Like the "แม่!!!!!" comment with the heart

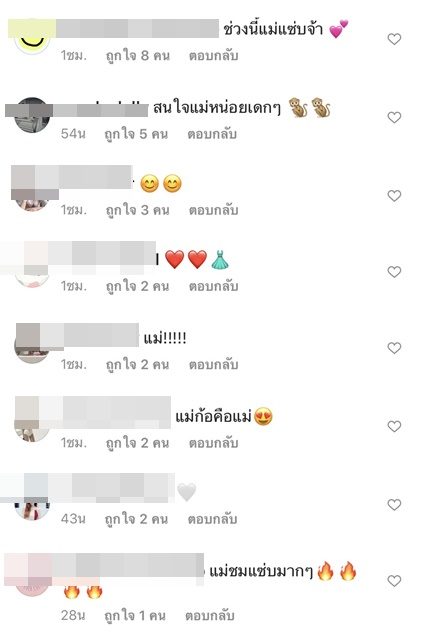394,348
